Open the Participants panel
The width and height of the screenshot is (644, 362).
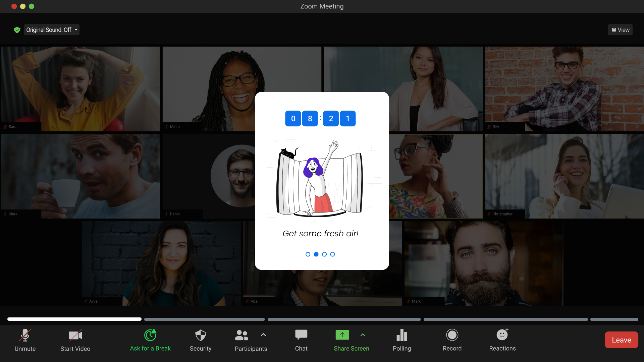(x=241, y=335)
